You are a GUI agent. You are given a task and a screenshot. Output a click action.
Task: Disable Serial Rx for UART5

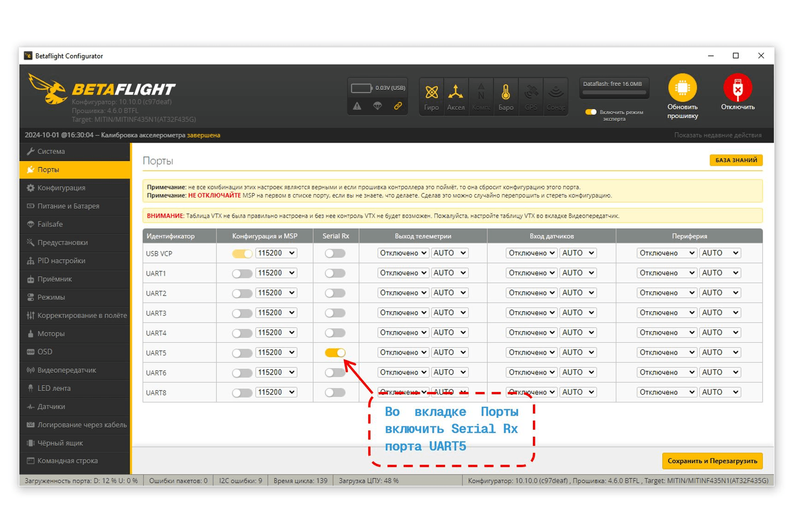click(335, 353)
